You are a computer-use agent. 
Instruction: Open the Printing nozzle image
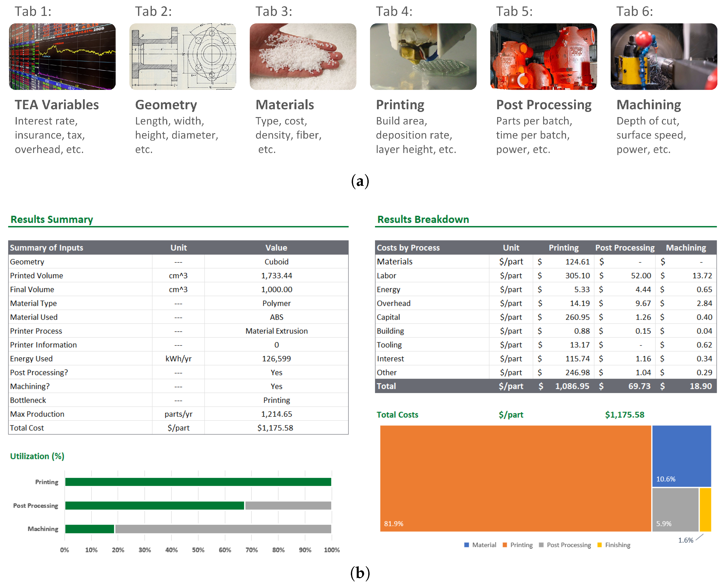(423, 56)
